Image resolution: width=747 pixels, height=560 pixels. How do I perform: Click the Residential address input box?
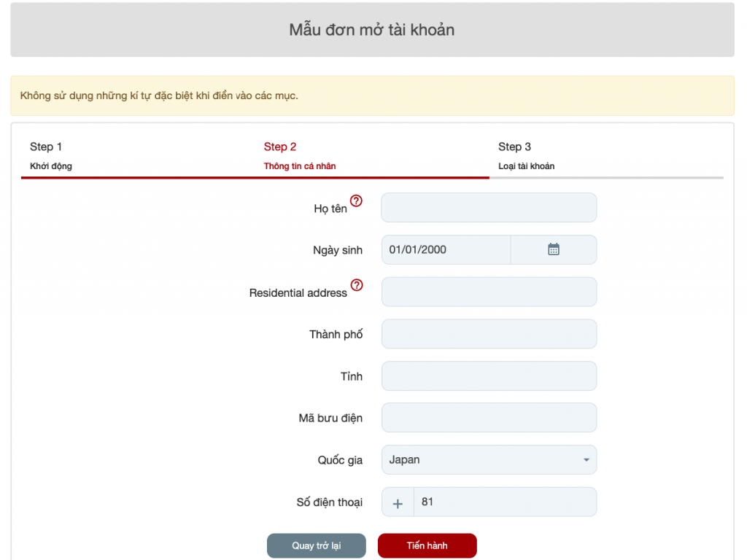coord(489,292)
